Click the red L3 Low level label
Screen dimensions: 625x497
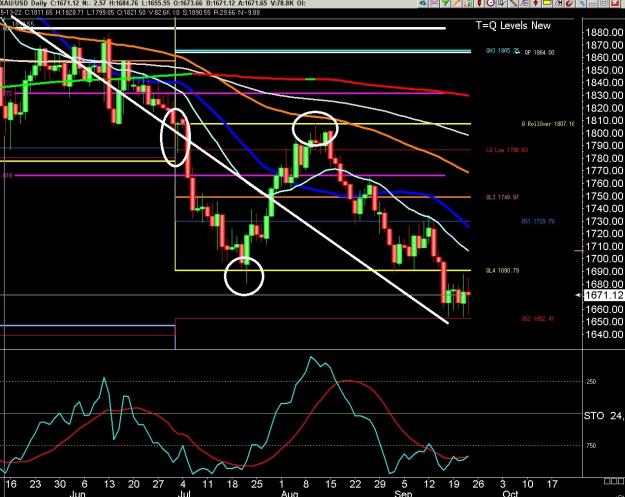[507, 150]
